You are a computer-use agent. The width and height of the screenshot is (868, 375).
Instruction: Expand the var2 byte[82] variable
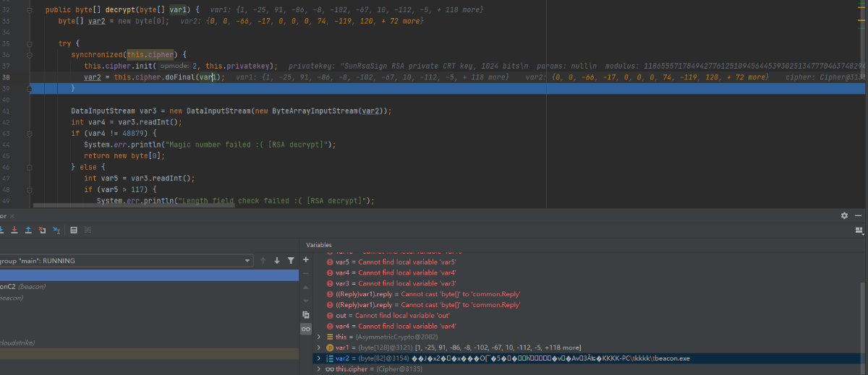point(319,358)
